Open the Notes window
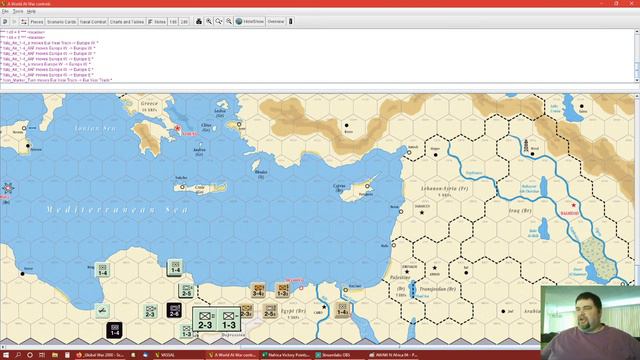 (x=157, y=22)
